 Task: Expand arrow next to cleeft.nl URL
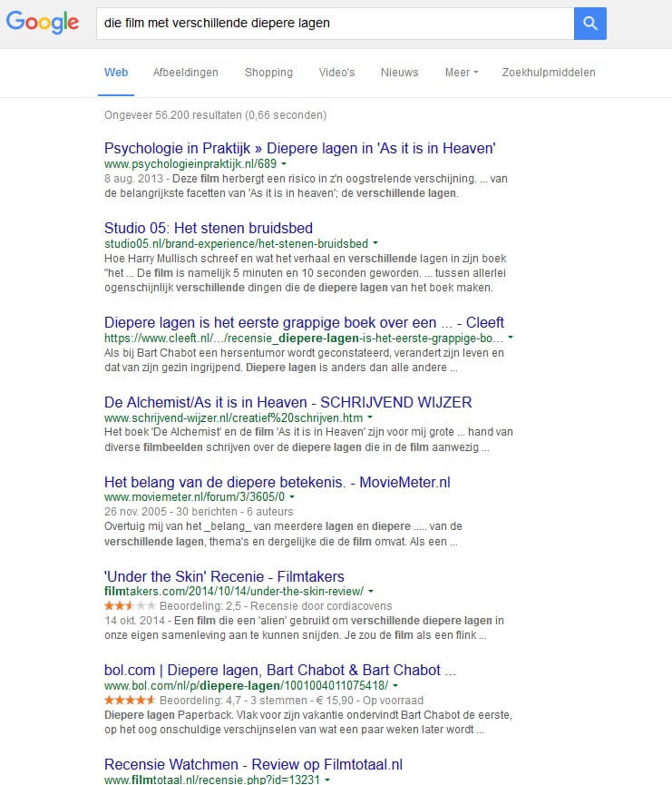(511, 338)
